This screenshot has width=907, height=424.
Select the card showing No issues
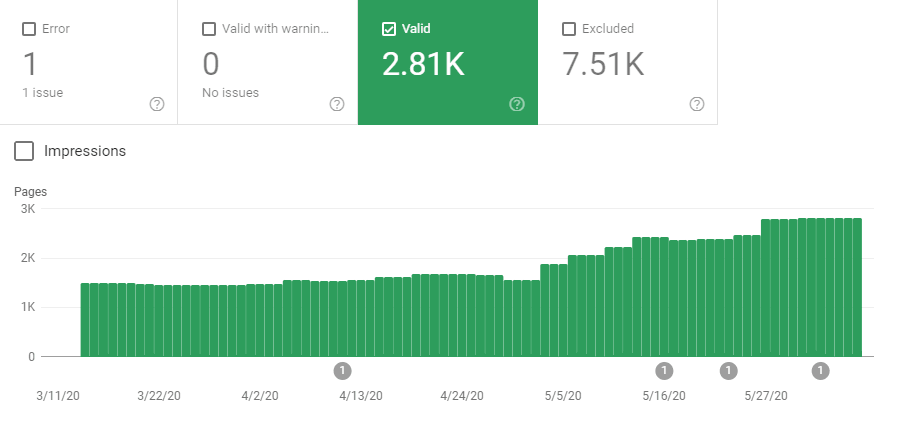(x=268, y=62)
